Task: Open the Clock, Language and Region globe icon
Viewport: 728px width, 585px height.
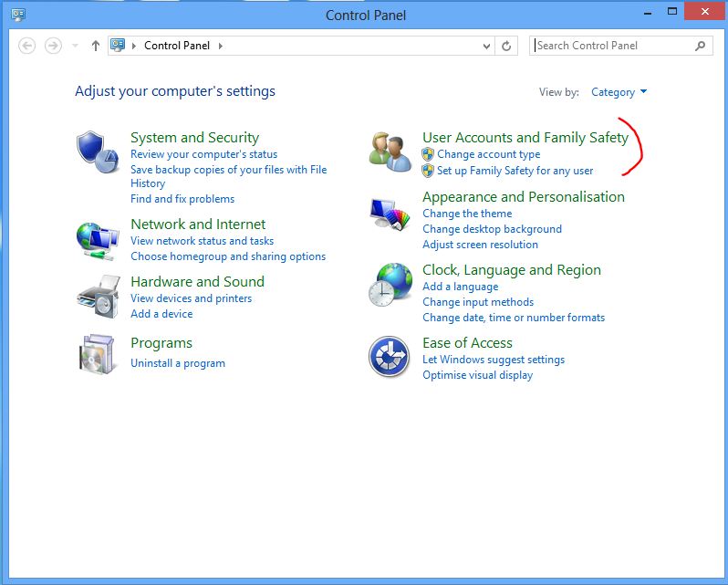Action: point(390,284)
